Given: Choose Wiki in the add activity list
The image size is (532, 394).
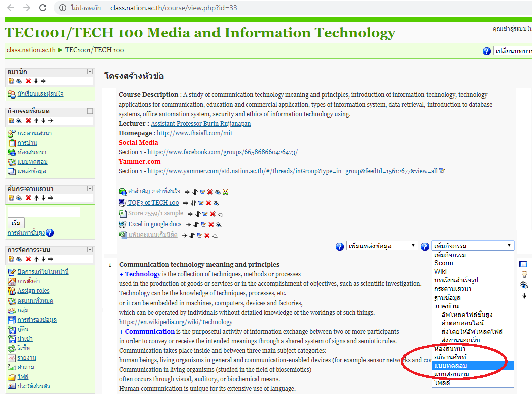Looking at the screenshot, I should point(441,271).
